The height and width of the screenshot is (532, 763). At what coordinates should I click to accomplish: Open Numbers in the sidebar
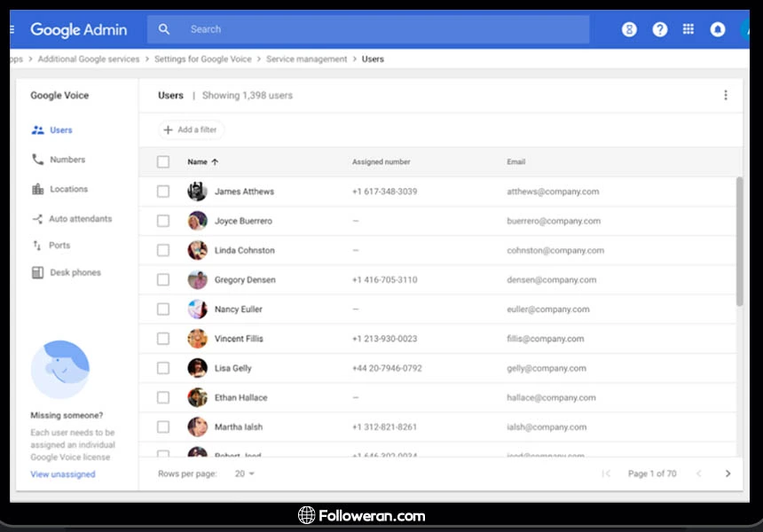67,160
